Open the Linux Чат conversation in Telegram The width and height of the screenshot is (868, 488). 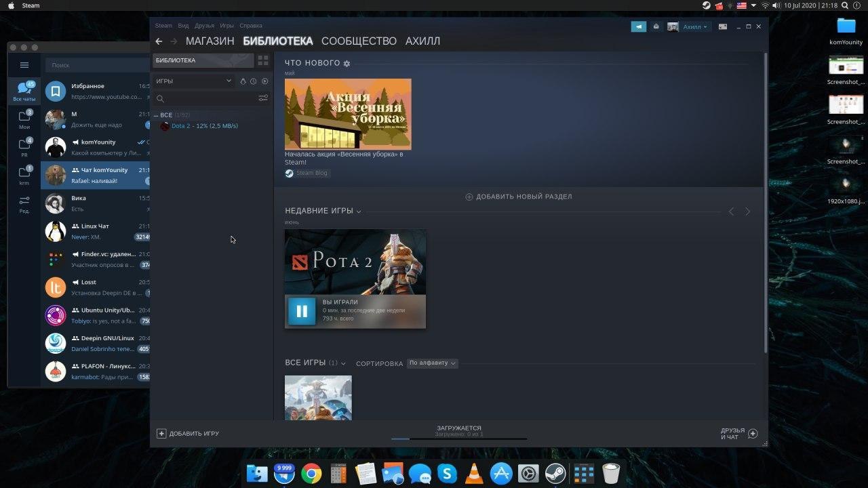point(96,232)
